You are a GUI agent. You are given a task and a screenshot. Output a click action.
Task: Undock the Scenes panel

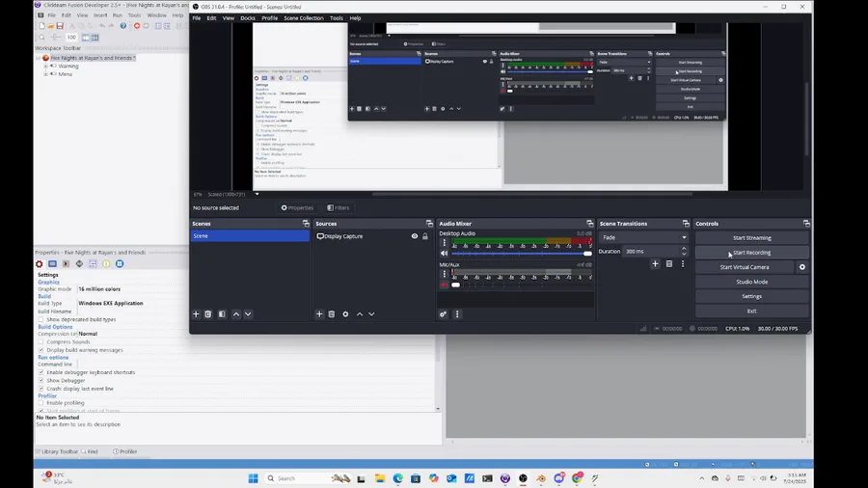pos(306,224)
